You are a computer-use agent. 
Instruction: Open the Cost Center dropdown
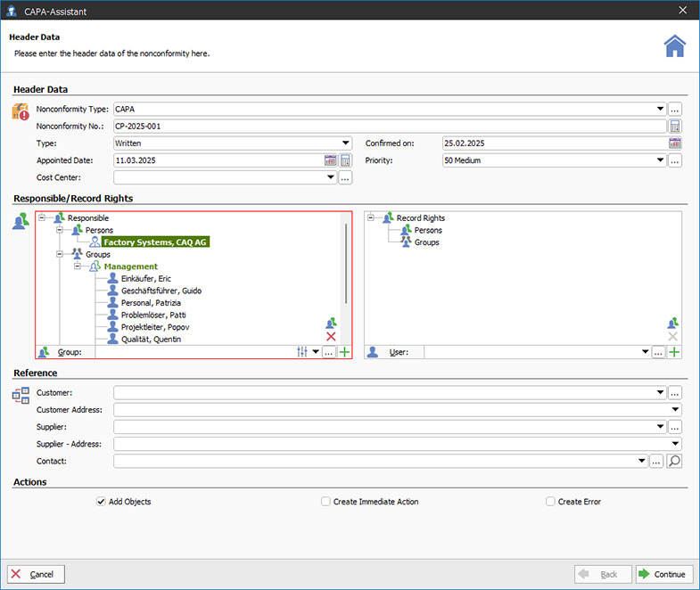point(330,177)
